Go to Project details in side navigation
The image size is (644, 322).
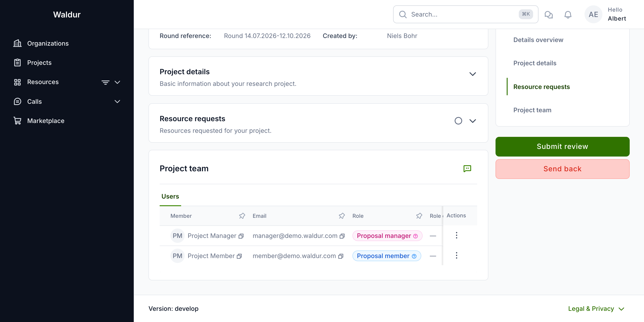coord(534,63)
